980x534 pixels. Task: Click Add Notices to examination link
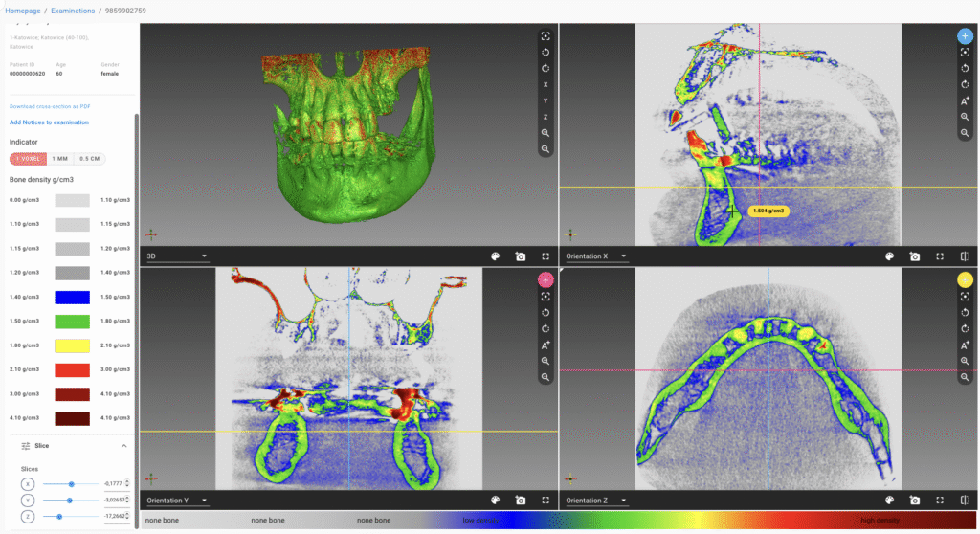click(x=49, y=122)
